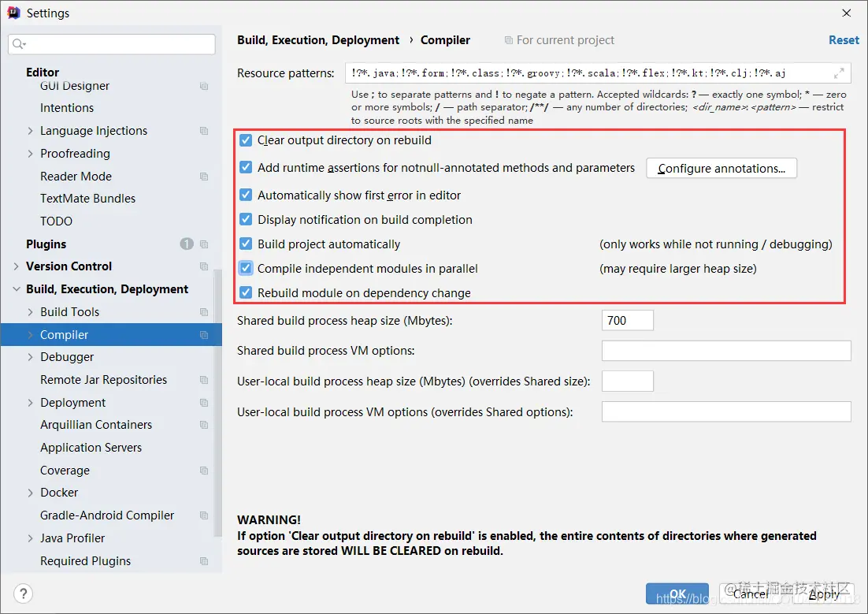Collapse Build, Execution, Deployment section
Viewport: 868px width, 614px height.
point(16,289)
